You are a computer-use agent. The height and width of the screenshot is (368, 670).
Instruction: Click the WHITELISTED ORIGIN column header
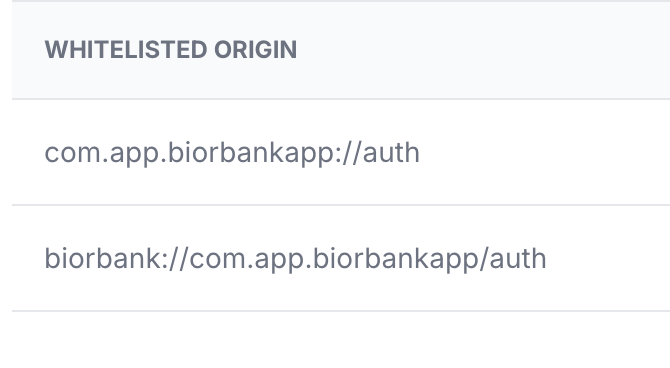[x=170, y=50]
